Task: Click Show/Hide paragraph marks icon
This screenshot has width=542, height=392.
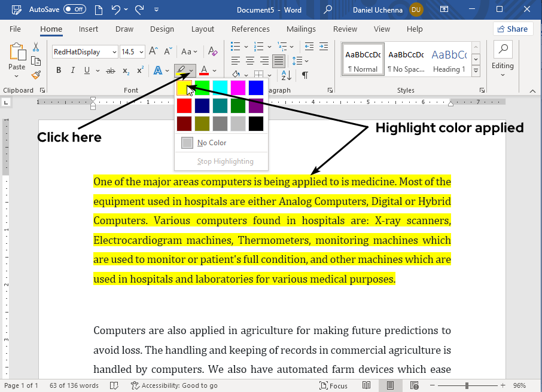Action: 305,75
